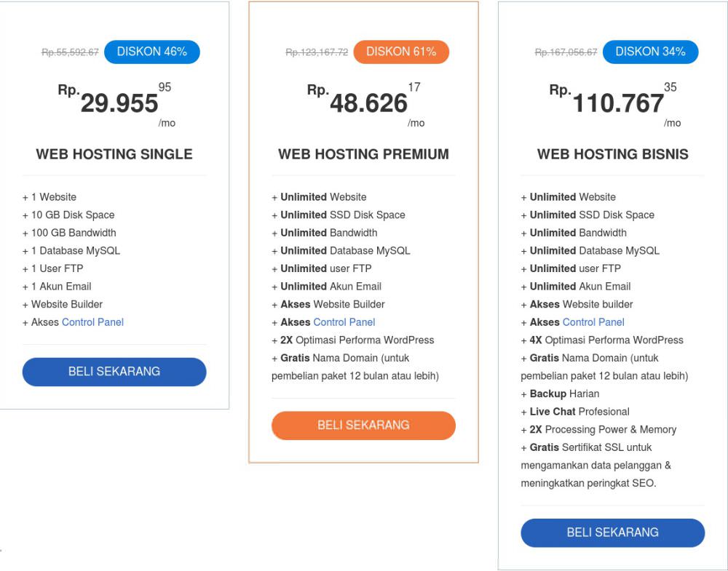Click the Rp. 29.955 monthly price

(119, 103)
